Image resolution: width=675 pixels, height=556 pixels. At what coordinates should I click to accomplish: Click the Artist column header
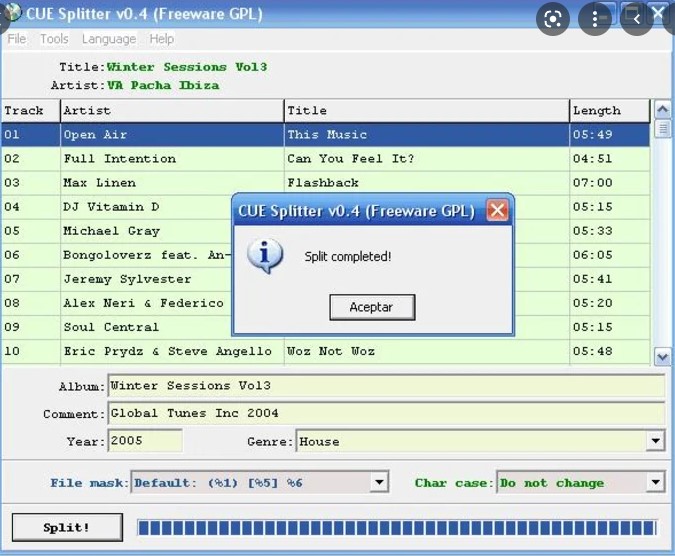coord(172,111)
